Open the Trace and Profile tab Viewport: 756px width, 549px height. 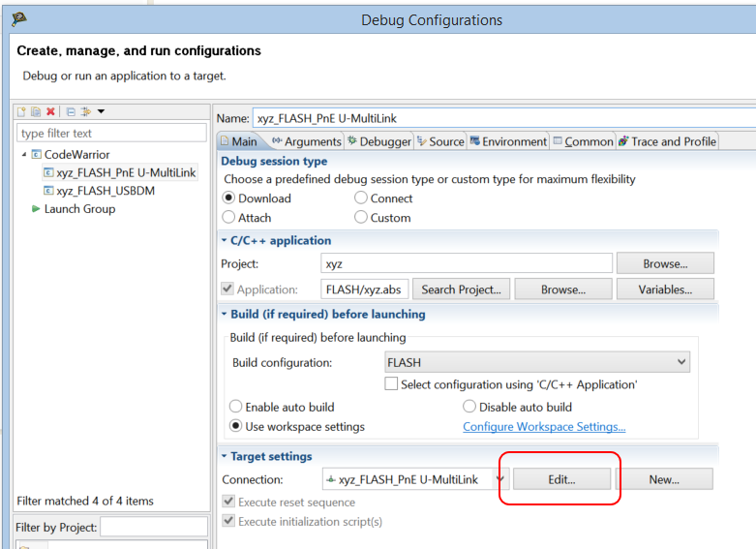tap(667, 141)
